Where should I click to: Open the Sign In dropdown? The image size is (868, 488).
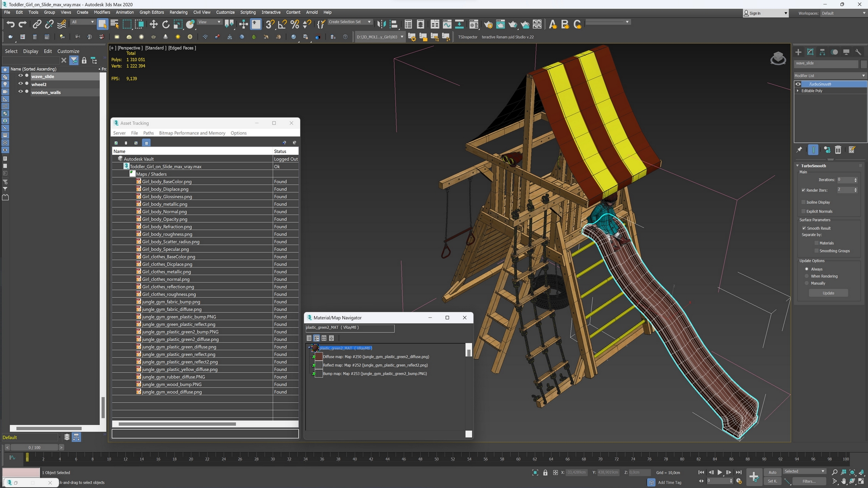(x=766, y=13)
